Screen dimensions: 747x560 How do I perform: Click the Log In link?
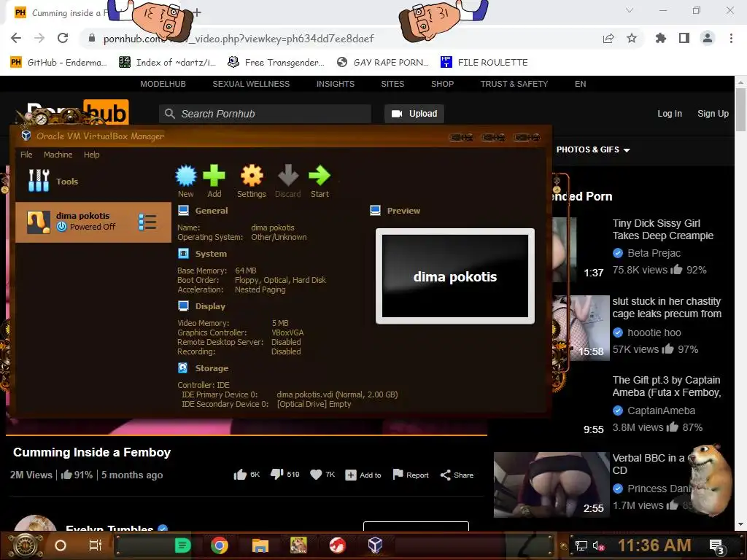point(670,114)
